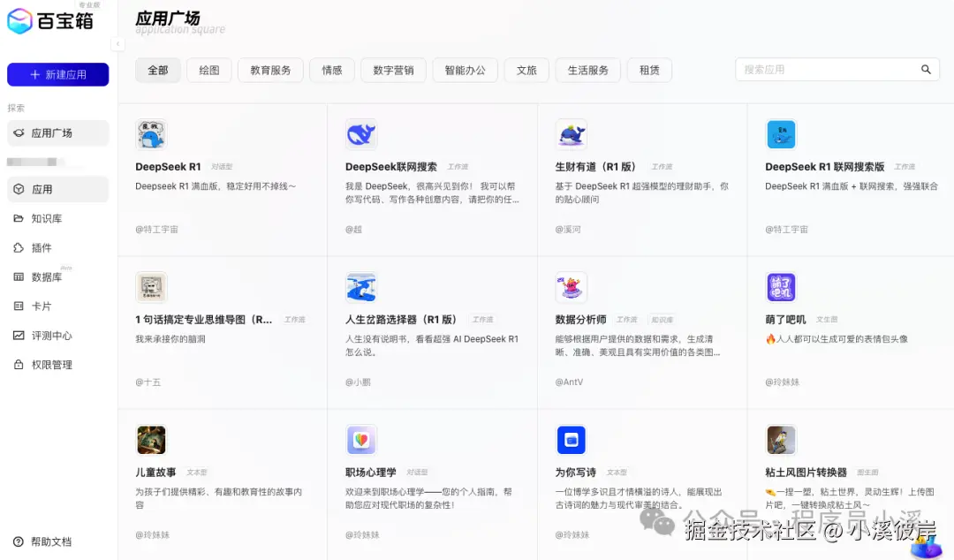Open 权限管理 settings
The width and height of the screenshot is (954, 560).
point(57,364)
